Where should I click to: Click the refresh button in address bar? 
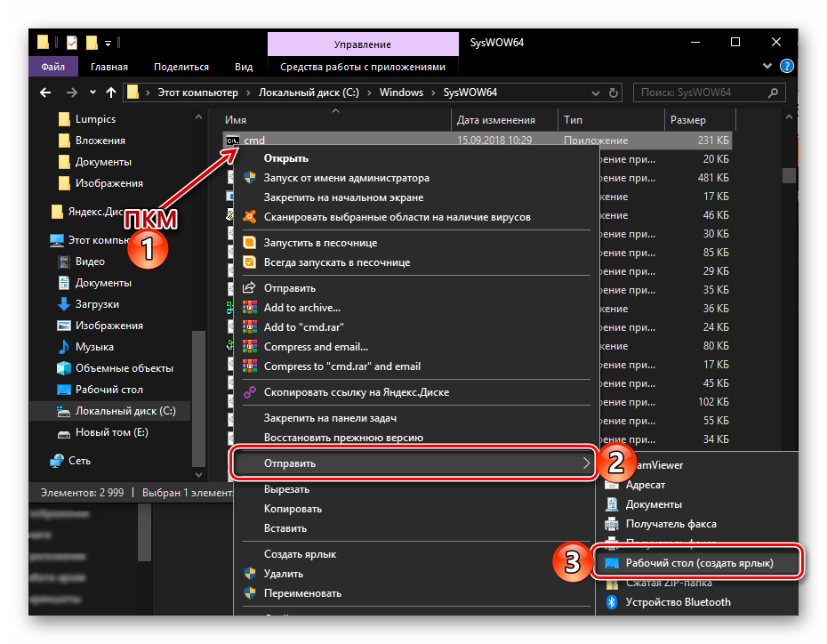point(613,93)
